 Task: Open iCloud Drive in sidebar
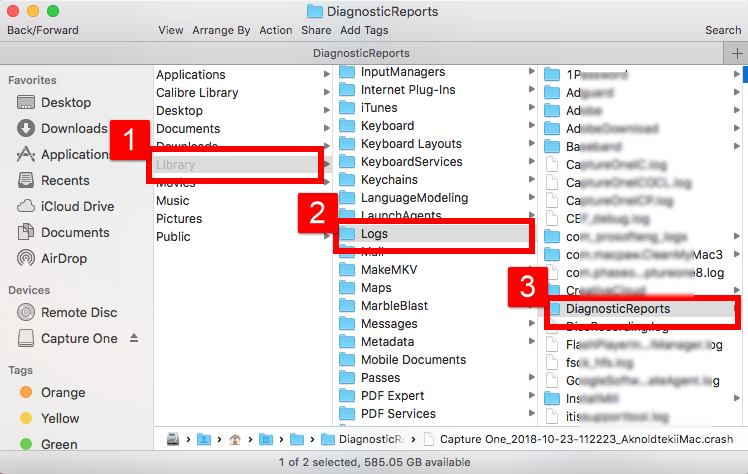[x=26, y=207]
